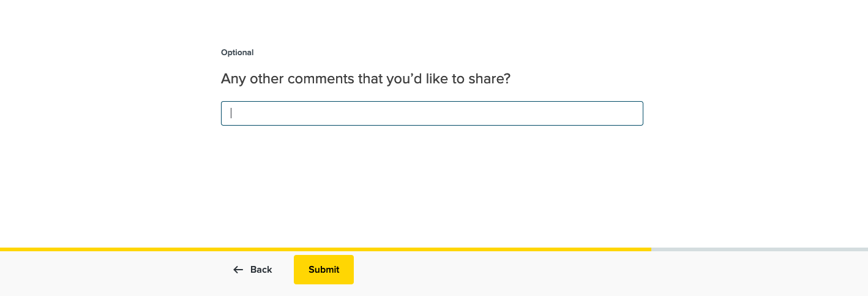The height and width of the screenshot is (296, 868).
Task: Place cursor at start of comments box
Action: [x=232, y=113]
